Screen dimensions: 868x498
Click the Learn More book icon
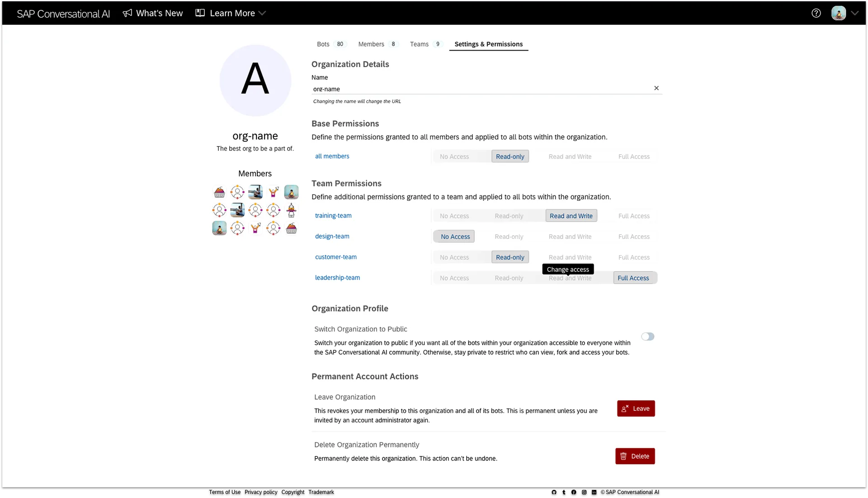tap(200, 13)
